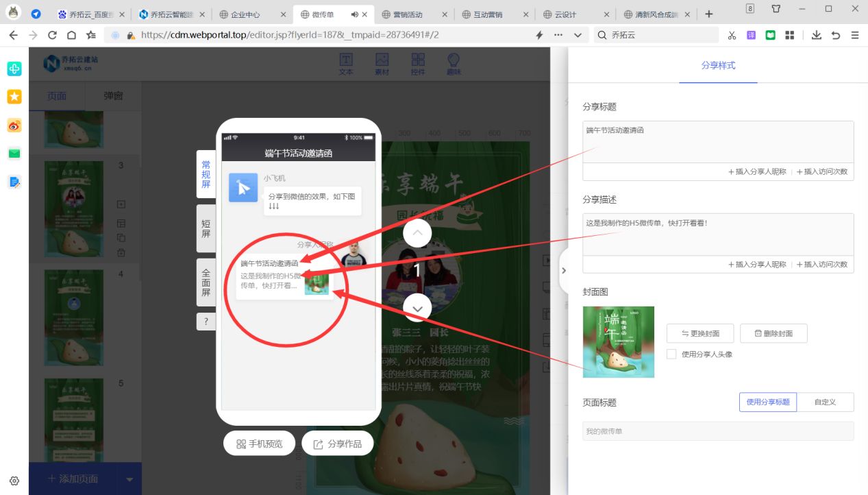The image size is (868, 495).
Task: Select the 使用分享标题 option for page title
Action: click(767, 402)
